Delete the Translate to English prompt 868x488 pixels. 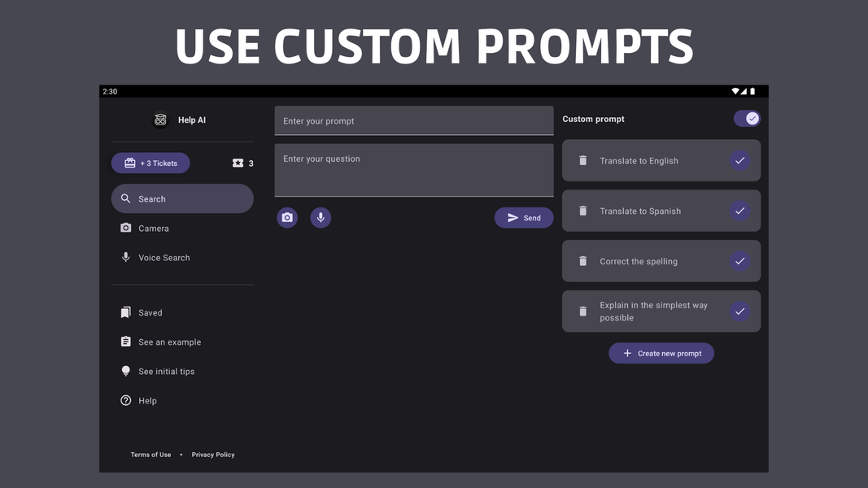coord(582,160)
